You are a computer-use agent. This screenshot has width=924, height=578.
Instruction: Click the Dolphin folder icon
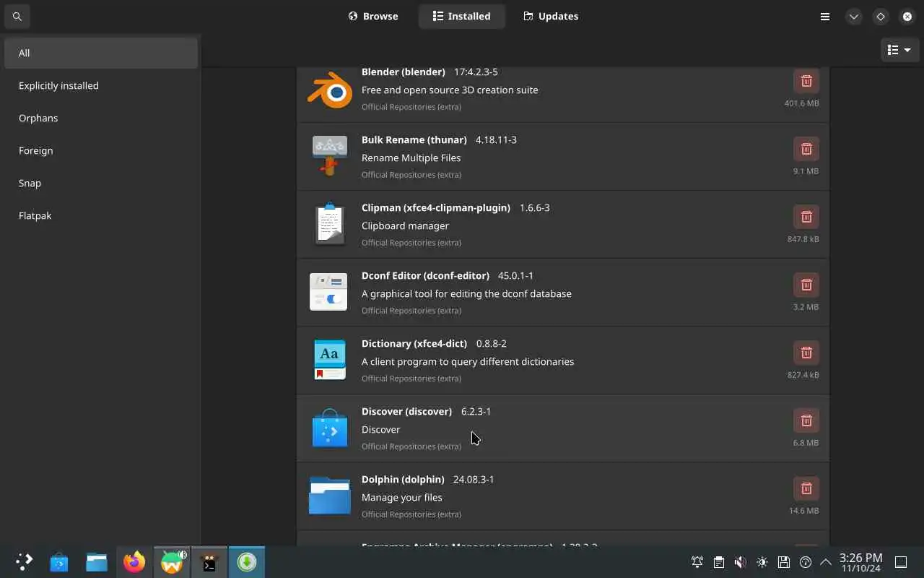329,496
